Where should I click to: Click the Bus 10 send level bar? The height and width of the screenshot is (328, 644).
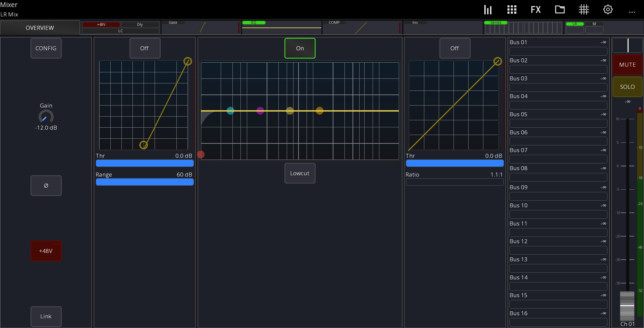click(558, 214)
